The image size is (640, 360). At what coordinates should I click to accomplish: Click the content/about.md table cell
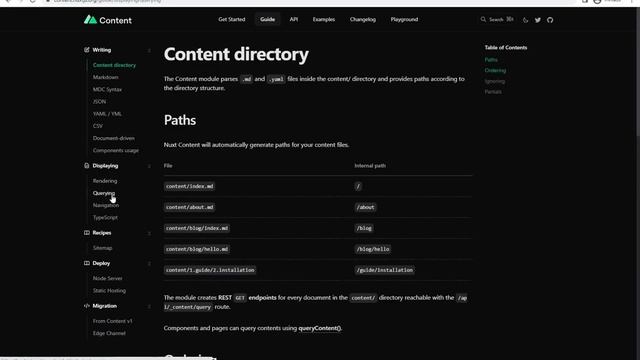pos(189,207)
